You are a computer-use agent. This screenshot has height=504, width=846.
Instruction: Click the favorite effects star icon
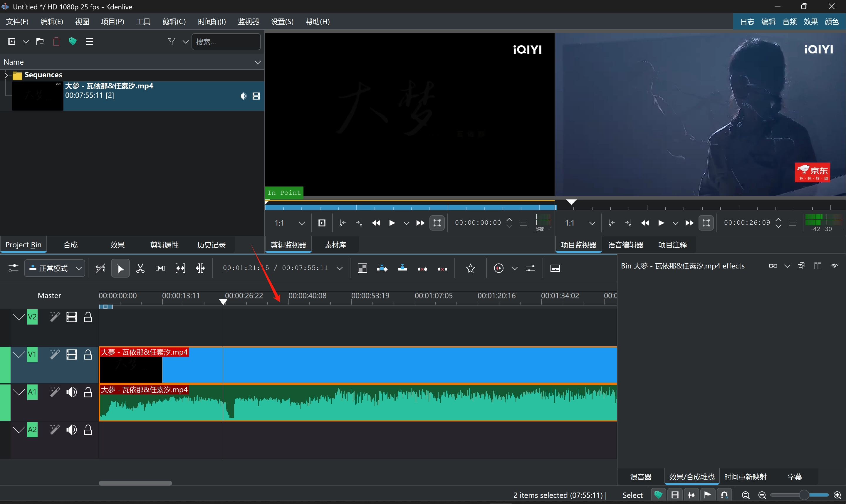coord(470,269)
